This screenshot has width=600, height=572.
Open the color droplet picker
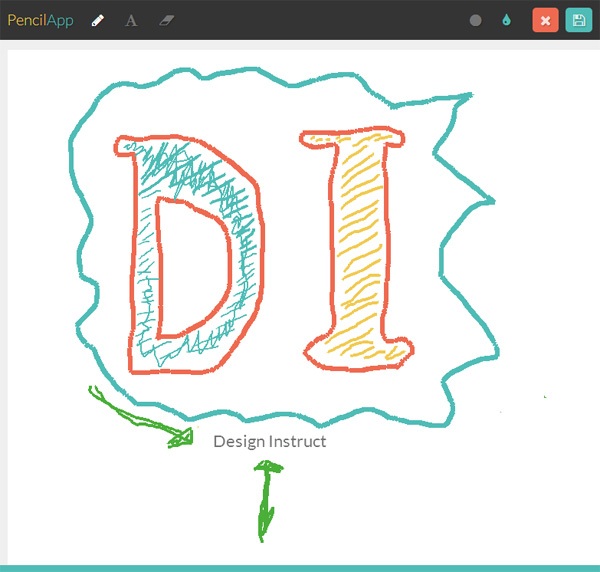pos(506,20)
